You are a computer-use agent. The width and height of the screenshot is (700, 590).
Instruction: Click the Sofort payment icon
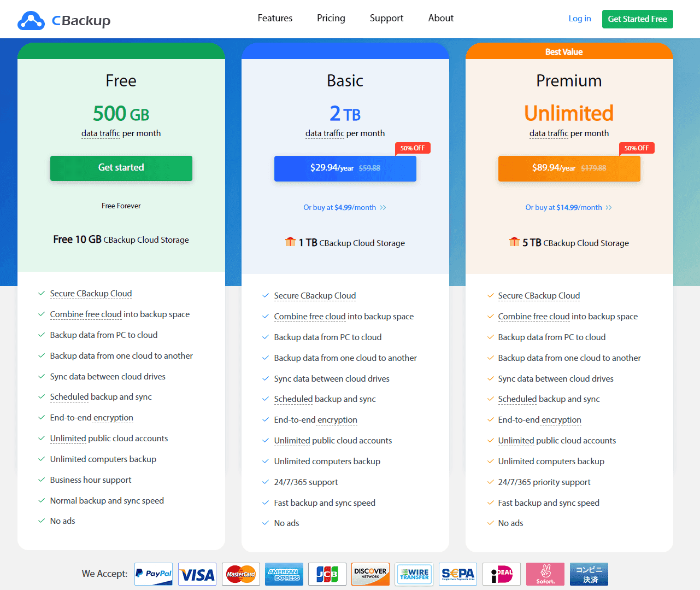[545, 574]
